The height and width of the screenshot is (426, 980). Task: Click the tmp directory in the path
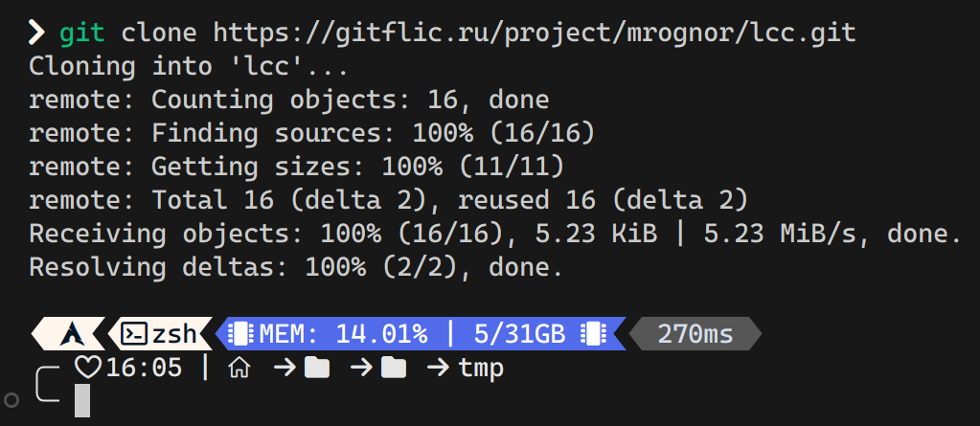[x=481, y=368]
